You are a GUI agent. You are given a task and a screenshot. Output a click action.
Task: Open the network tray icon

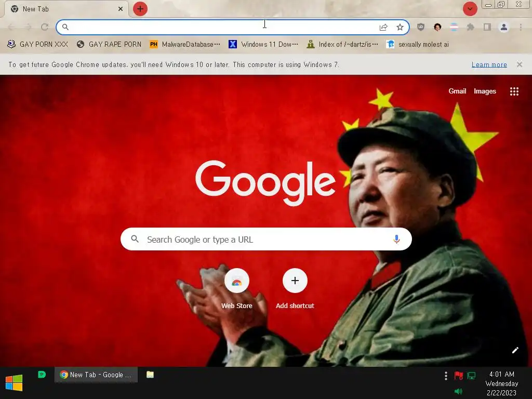pos(471,375)
